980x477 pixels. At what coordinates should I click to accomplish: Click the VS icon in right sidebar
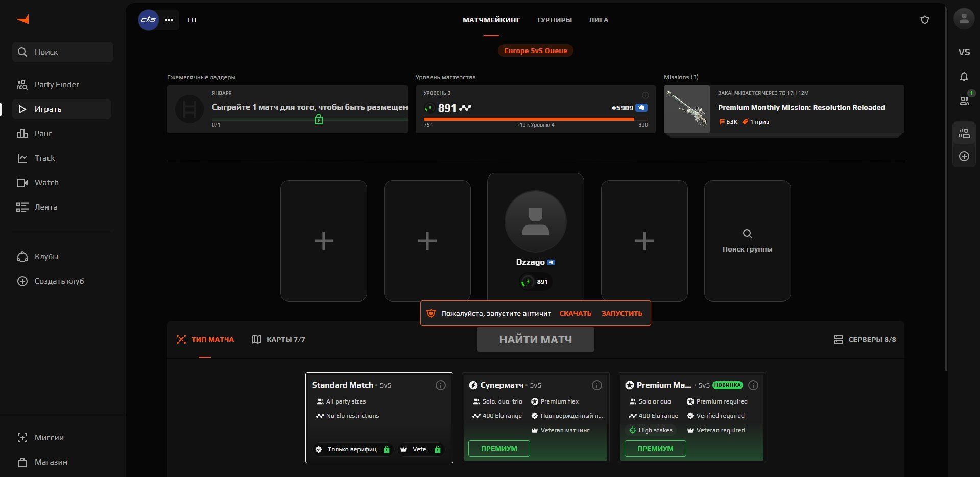pyautogui.click(x=964, y=52)
